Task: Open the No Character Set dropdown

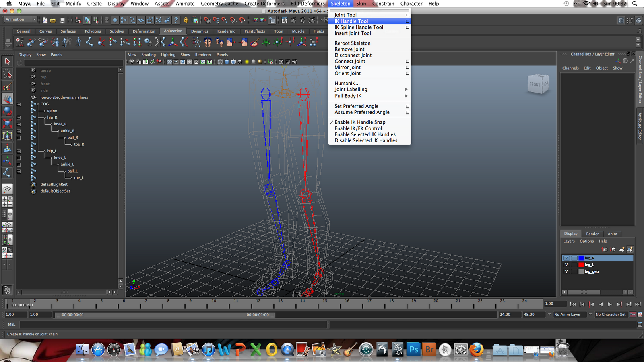Action: click(610, 314)
